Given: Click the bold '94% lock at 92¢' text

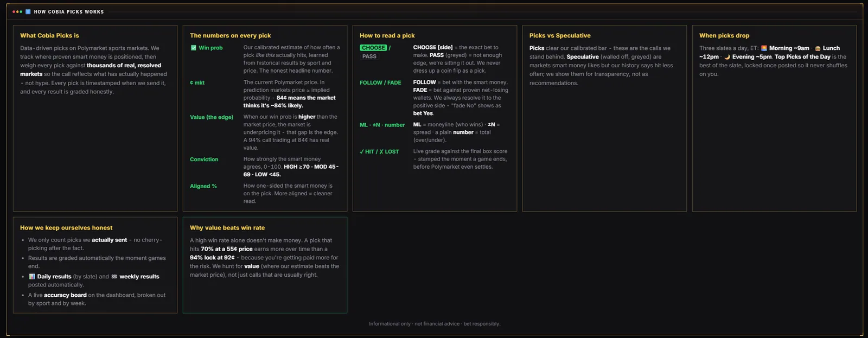Looking at the screenshot, I should pos(212,258).
